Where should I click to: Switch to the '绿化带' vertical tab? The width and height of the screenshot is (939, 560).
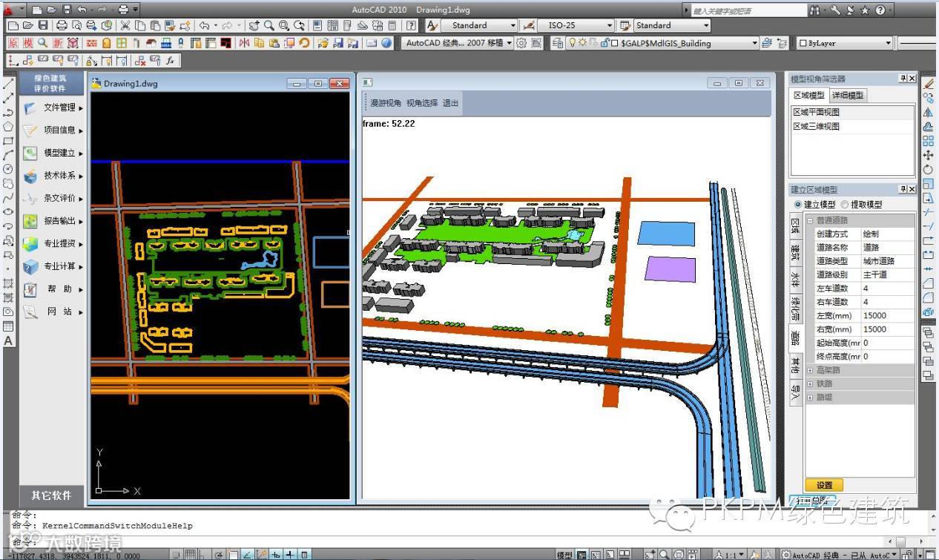(x=795, y=307)
